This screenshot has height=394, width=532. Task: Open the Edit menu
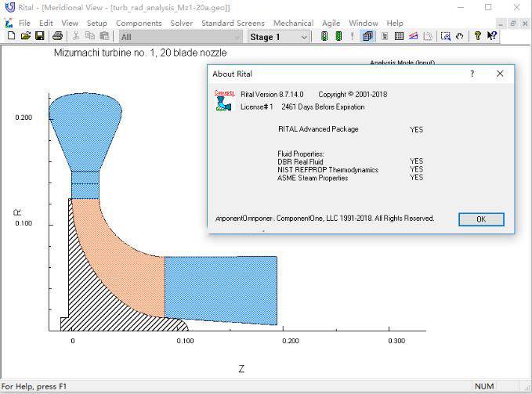tap(45, 23)
